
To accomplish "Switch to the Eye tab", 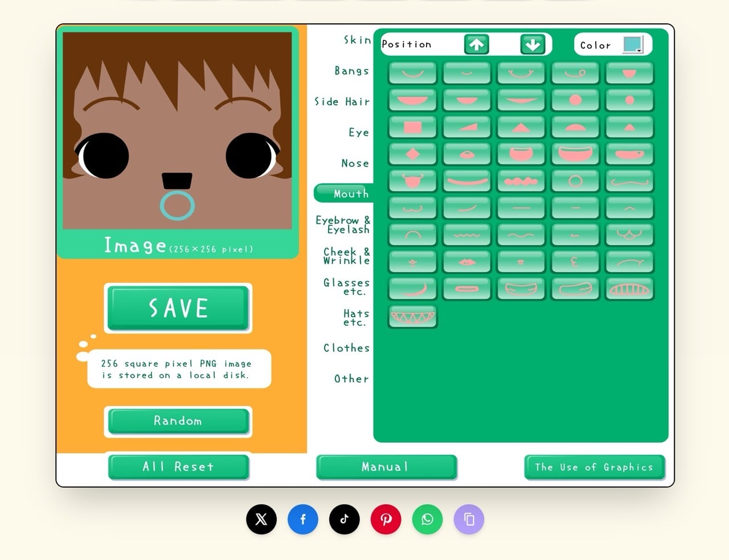I will point(359,132).
